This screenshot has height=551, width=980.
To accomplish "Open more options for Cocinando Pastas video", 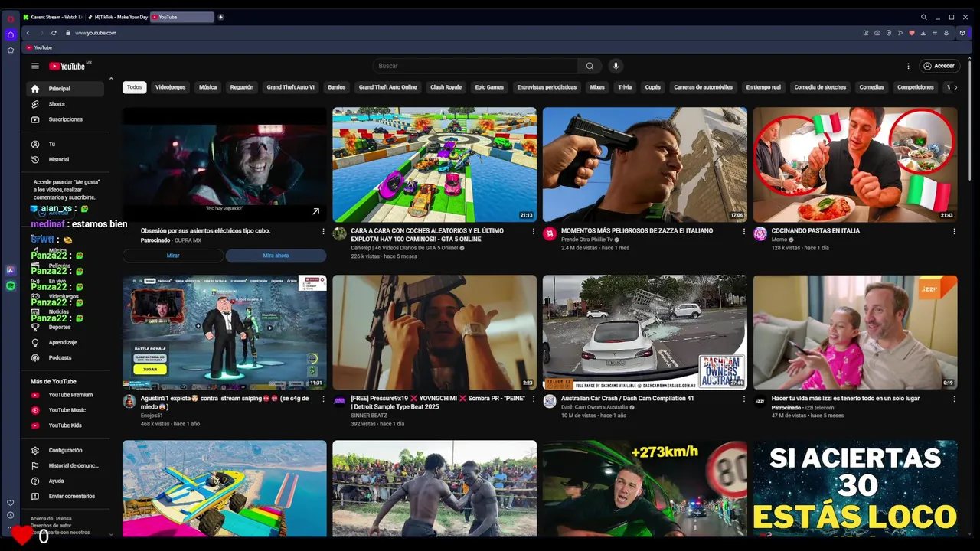I will [x=954, y=231].
